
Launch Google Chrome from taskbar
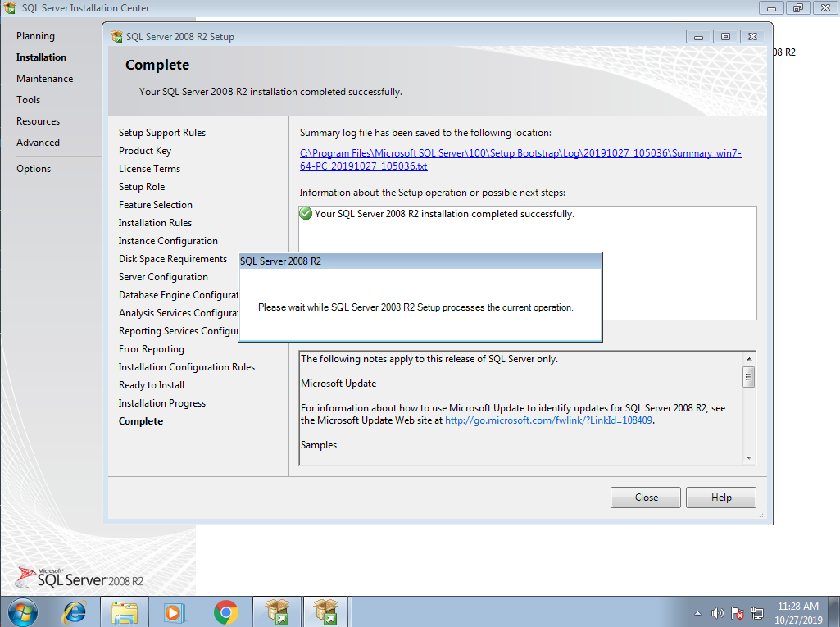pyautogui.click(x=225, y=612)
